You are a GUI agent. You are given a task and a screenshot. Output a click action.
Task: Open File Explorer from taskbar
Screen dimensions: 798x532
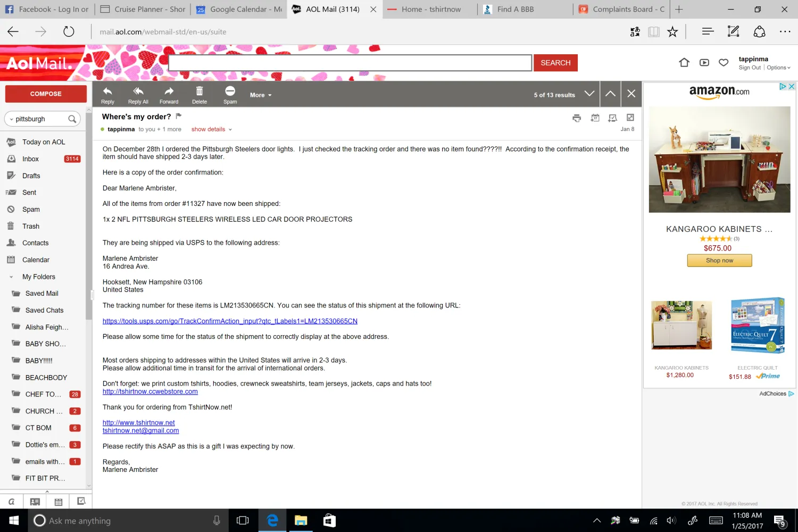point(301,520)
